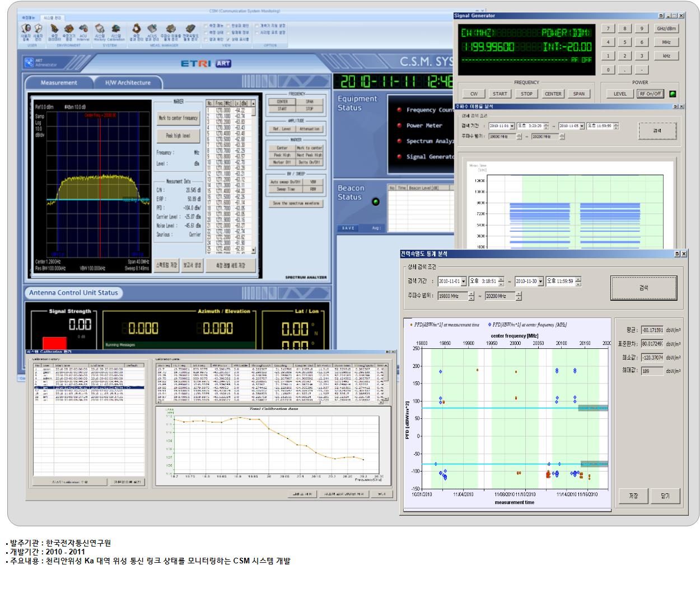Click Next Peak High marker button

(x=309, y=155)
